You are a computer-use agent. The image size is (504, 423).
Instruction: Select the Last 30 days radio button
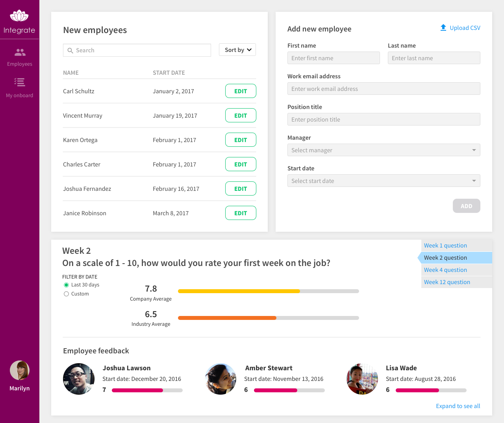click(66, 285)
